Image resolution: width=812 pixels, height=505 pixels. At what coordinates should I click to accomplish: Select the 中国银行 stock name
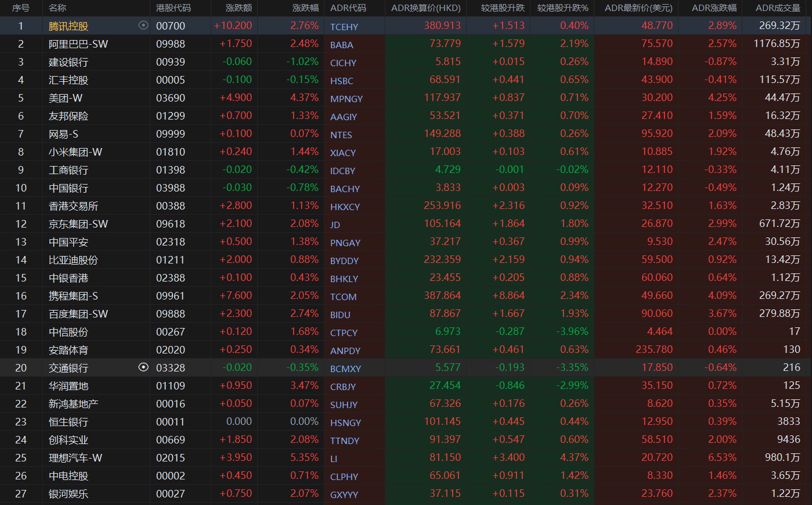68,188
